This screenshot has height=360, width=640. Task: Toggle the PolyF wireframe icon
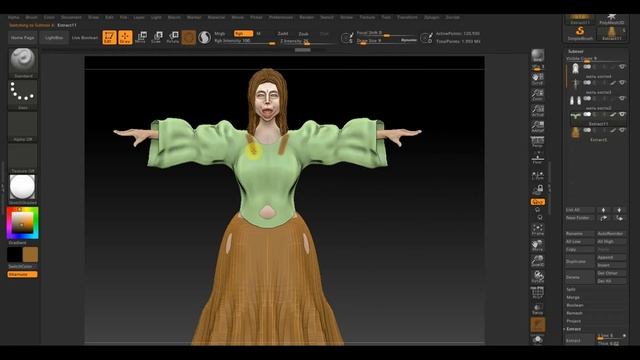pyautogui.click(x=538, y=293)
